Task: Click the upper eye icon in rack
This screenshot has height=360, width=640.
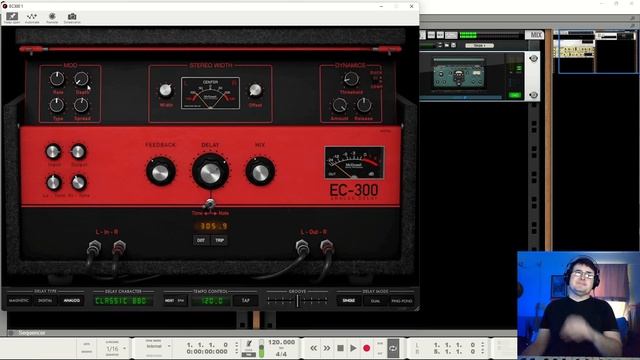Action: click(x=533, y=59)
